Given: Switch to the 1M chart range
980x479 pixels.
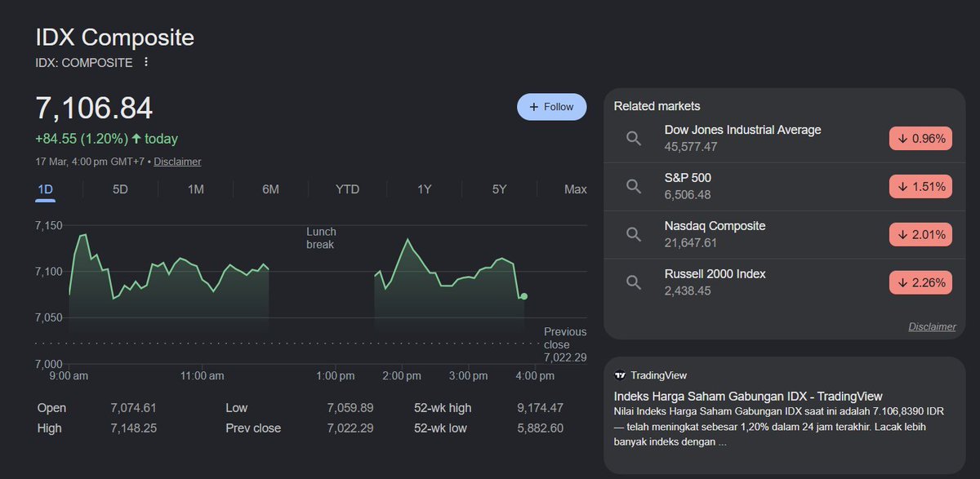Looking at the screenshot, I should coord(196,189).
